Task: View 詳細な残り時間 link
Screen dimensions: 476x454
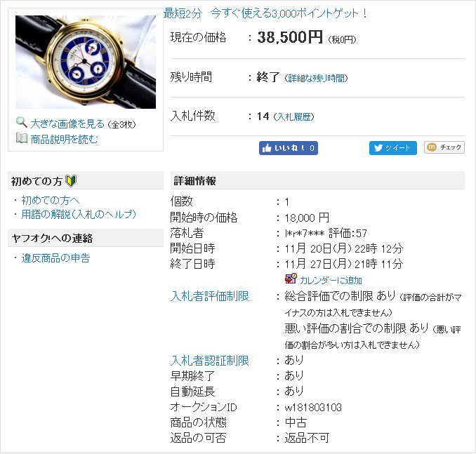Action: (x=316, y=79)
